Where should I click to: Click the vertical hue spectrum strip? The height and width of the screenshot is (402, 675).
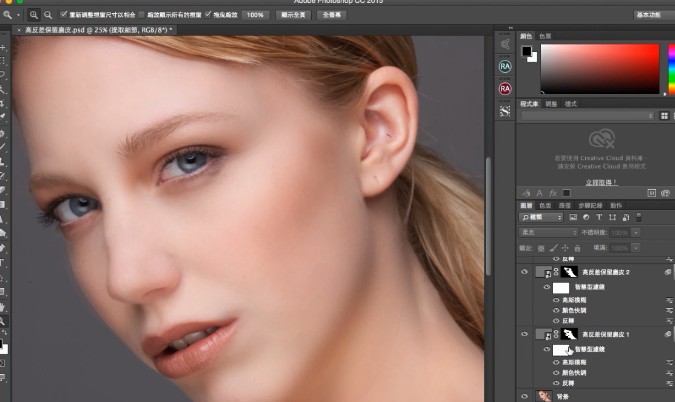pos(671,69)
